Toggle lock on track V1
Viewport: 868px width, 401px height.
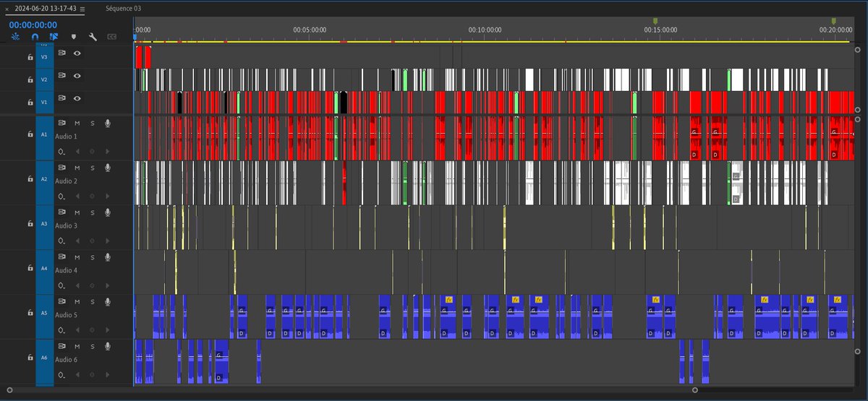30,102
